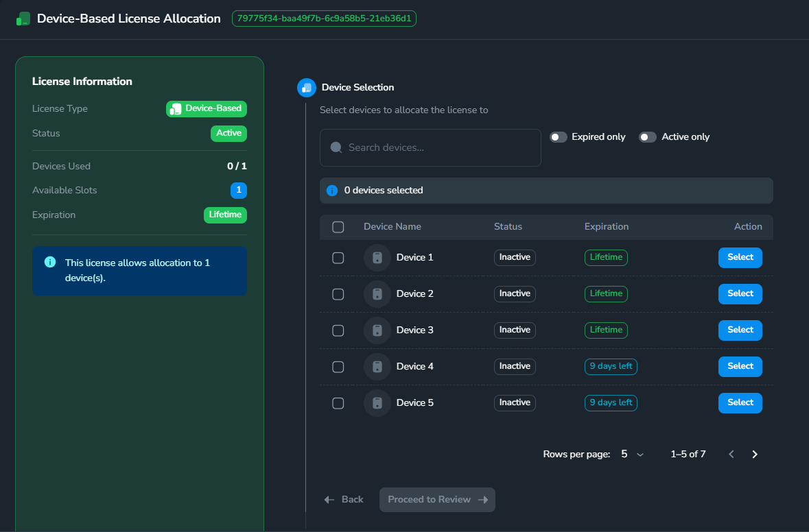The image size is (809, 532).
Task: Click Select button for Device 2
Action: pyautogui.click(x=740, y=294)
